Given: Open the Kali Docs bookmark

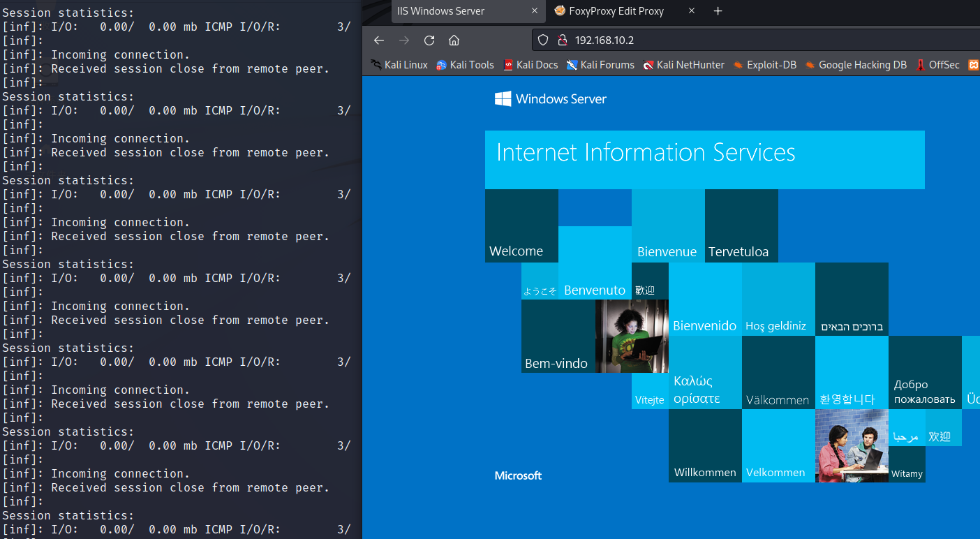Looking at the screenshot, I should point(530,65).
